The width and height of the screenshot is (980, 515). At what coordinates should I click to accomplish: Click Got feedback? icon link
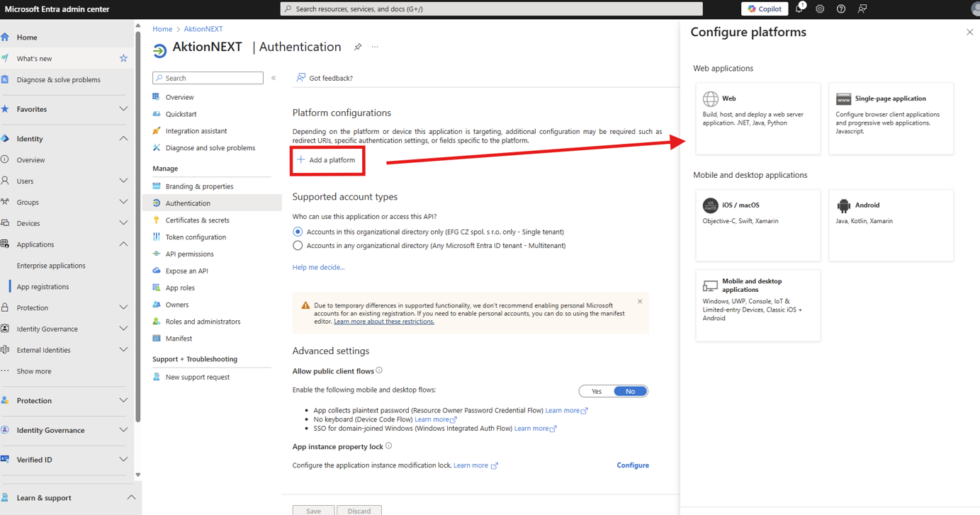point(325,78)
